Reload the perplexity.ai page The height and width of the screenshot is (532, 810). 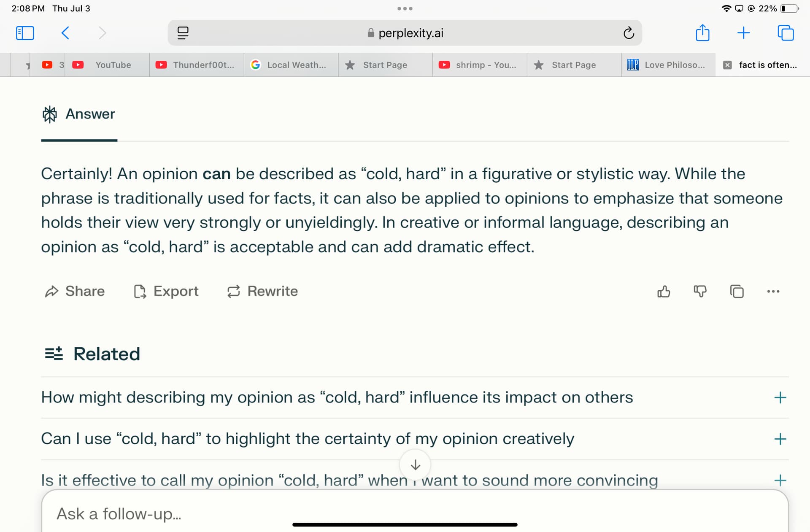coord(629,33)
